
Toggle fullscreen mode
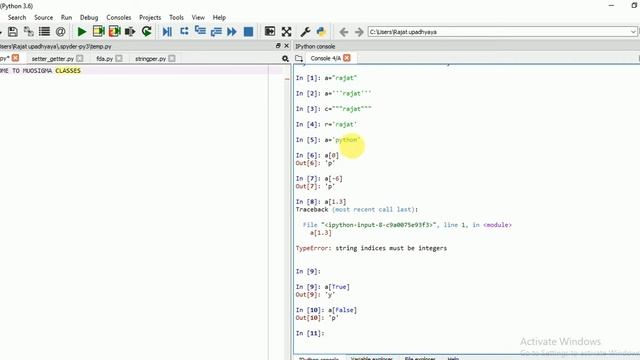(x=287, y=31)
